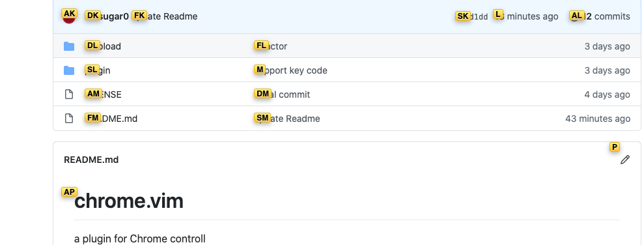Open the 'initial commit' message link
Image resolution: width=644 pixels, height=245 pixels.
[x=282, y=94]
